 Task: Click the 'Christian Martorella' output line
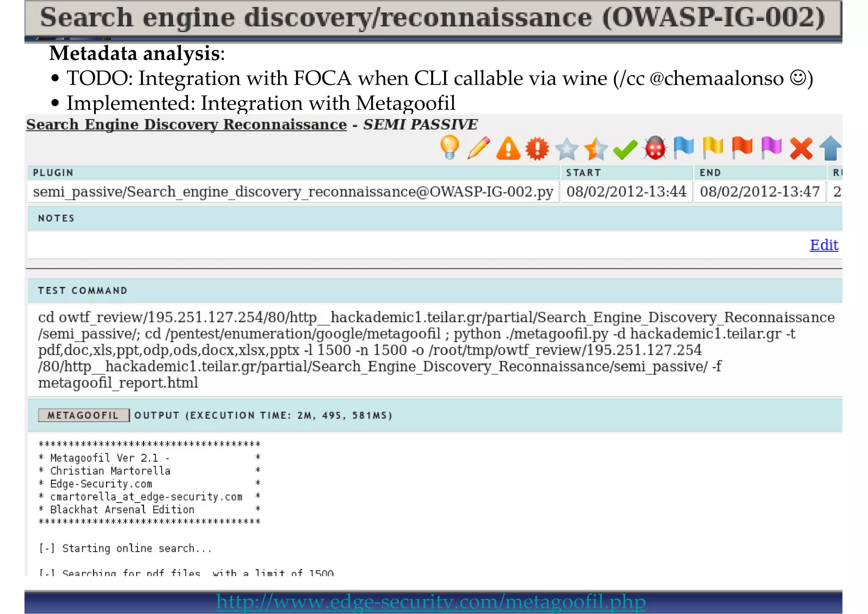(110, 471)
